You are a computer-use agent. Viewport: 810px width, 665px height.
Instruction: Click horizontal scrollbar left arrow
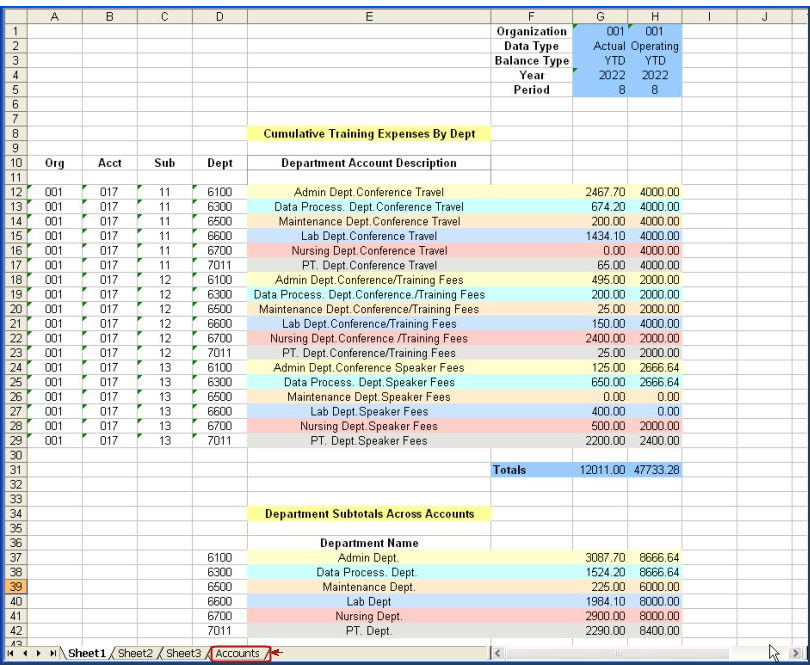coord(498,654)
